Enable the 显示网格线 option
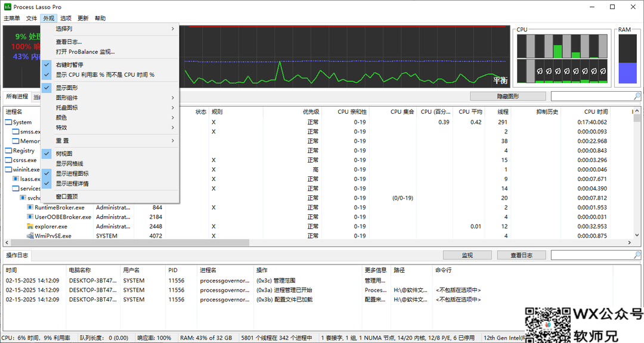Image resolution: width=644 pixels, height=343 pixels. pos(110,163)
